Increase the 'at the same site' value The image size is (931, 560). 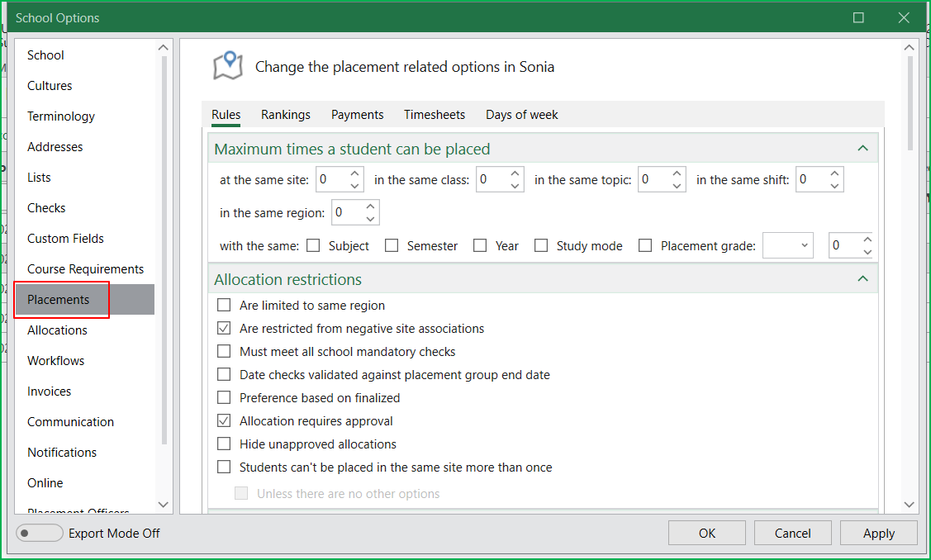click(x=354, y=173)
